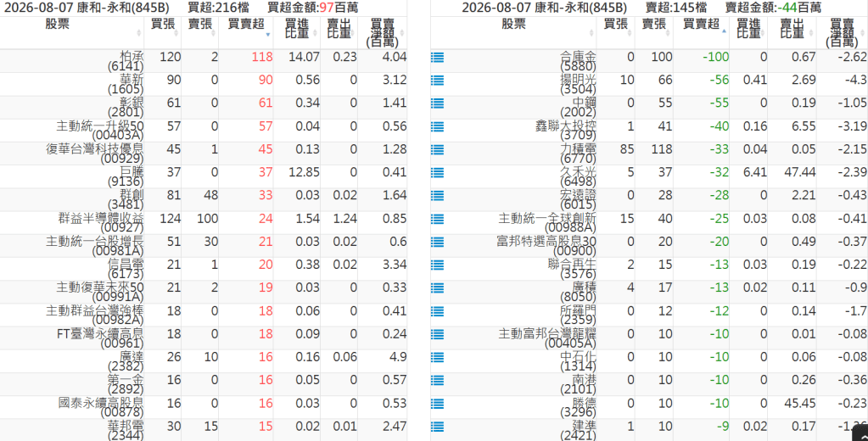This screenshot has height=441, width=868.
Task: Open the list icon for 揚明光 (3504)
Action: [x=437, y=81]
